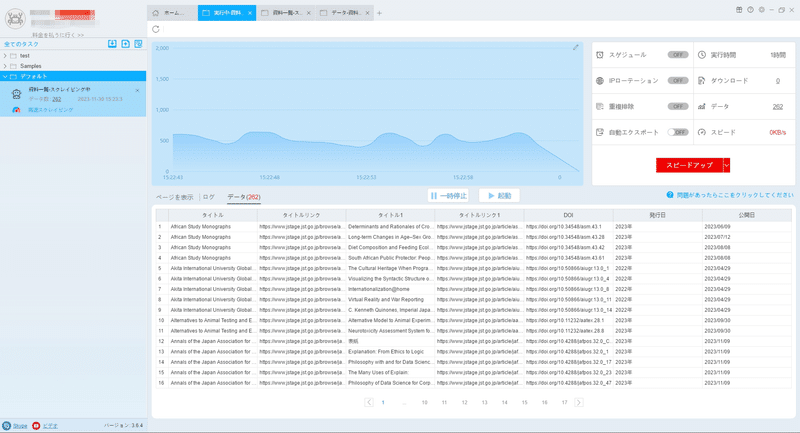Switch to the 資料一覧 tab
The image size is (800, 433).
pos(286,13)
